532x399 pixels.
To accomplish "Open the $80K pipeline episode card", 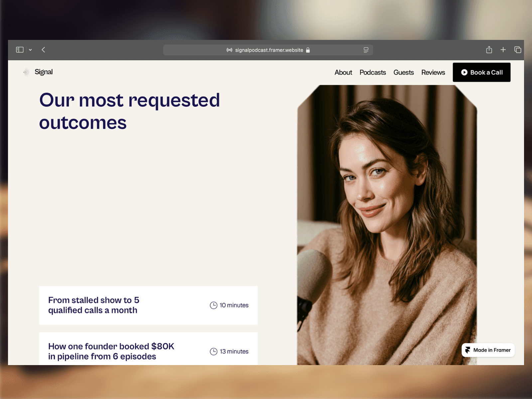I will point(148,349).
